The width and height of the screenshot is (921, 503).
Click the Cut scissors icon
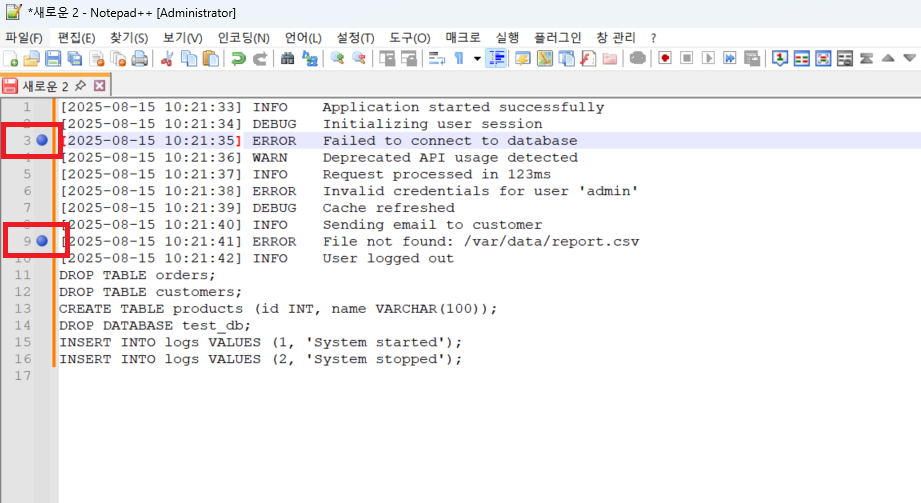168,59
